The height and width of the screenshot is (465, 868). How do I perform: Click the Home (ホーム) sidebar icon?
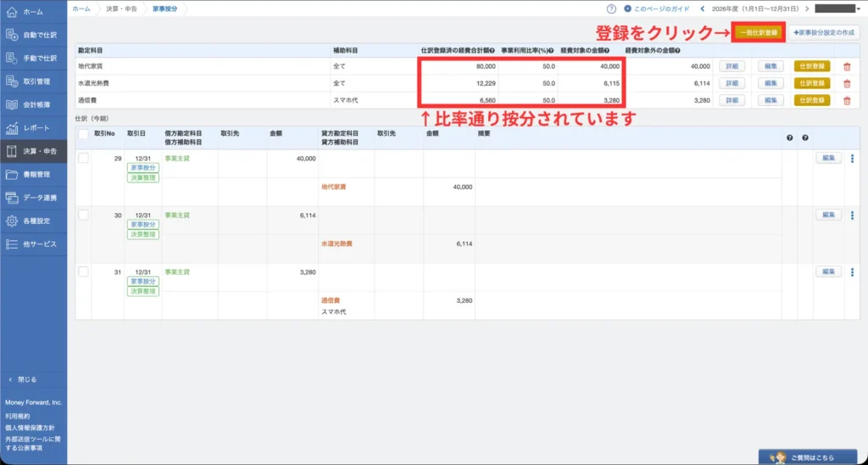[x=12, y=12]
